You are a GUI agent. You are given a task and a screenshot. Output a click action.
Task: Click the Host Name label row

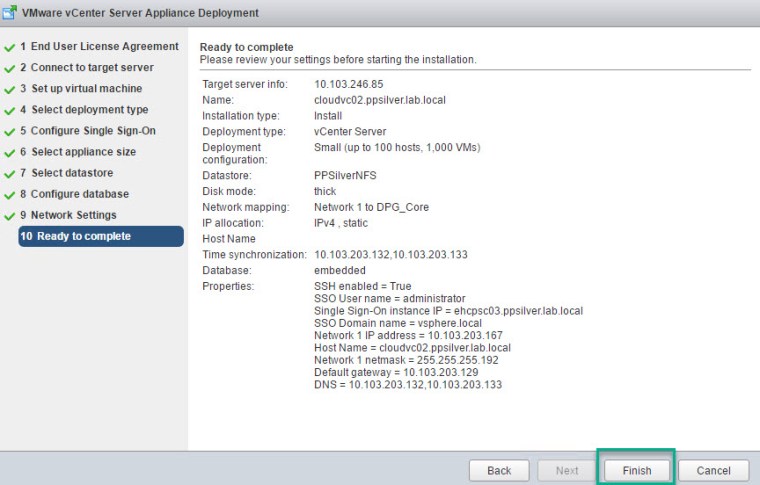click(229, 239)
